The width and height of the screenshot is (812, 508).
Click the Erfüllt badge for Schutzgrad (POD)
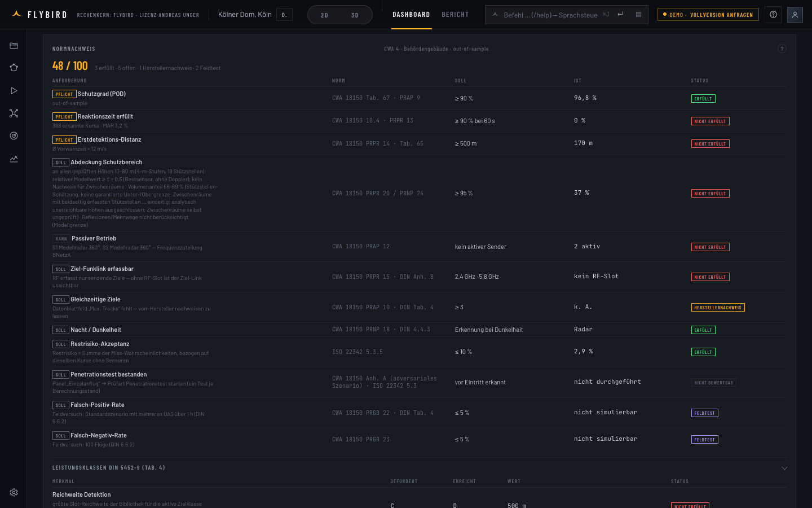(x=703, y=99)
